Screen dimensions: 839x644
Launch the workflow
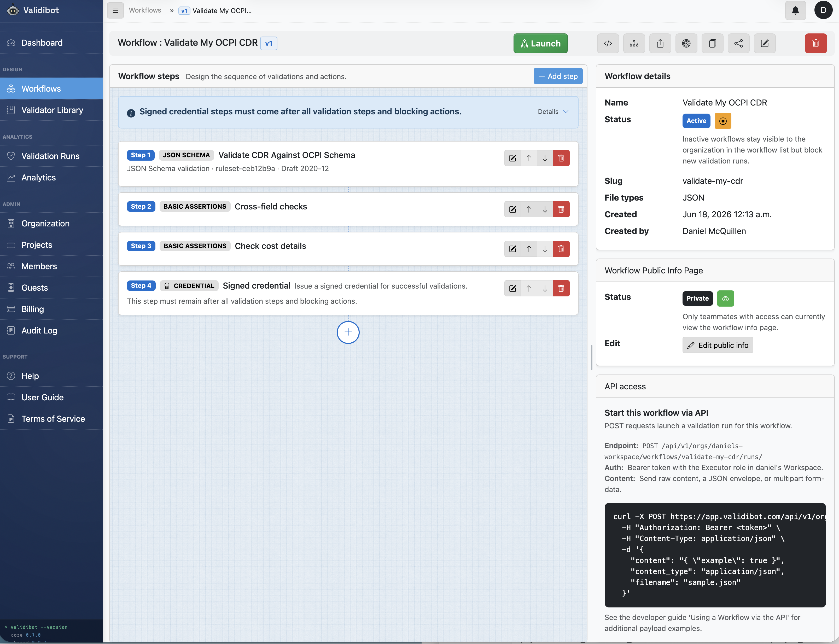pyautogui.click(x=540, y=43)
